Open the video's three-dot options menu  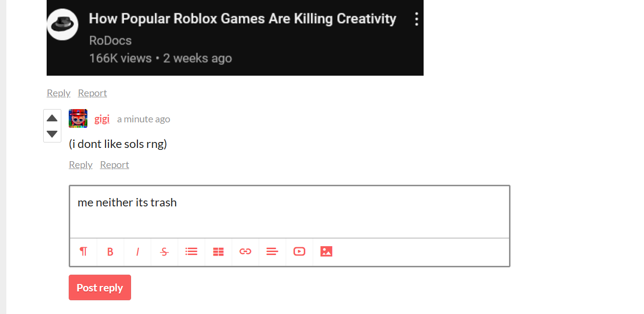416,19
